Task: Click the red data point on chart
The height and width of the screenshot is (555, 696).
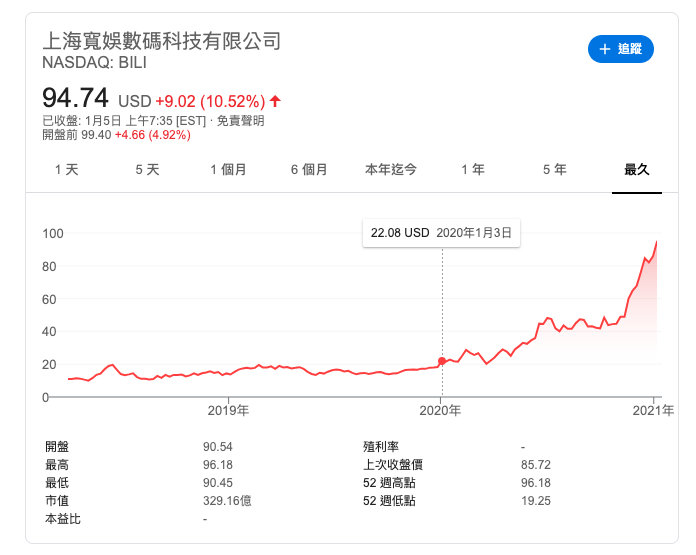Action: [x=442, y=361]
